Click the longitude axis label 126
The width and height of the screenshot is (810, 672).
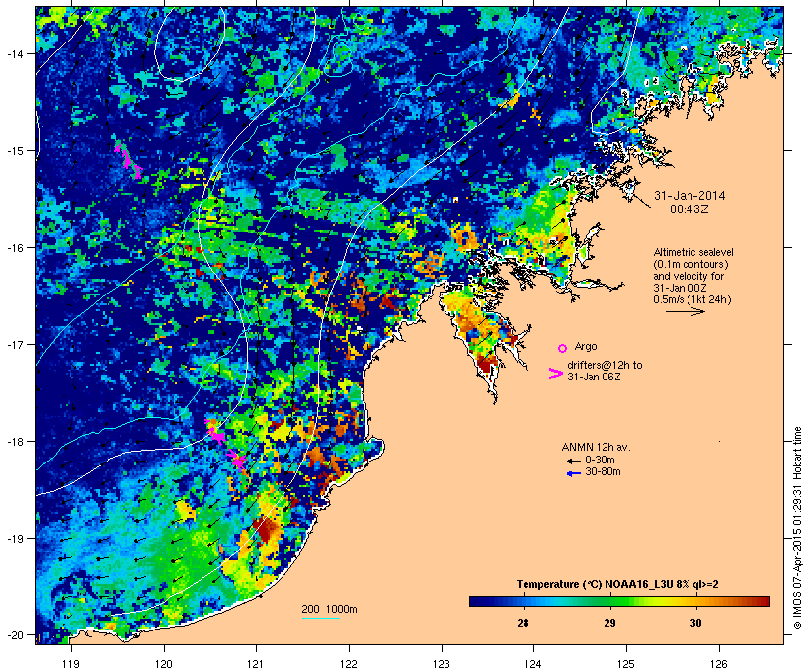719,664
